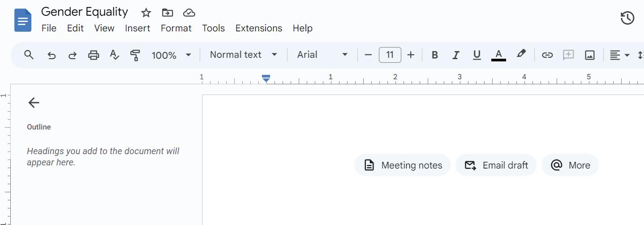Image resolution: width=644 pixels, height=225 pixels.
Task: Open the Arial font dropdown
Action: [x=322, y=55]
